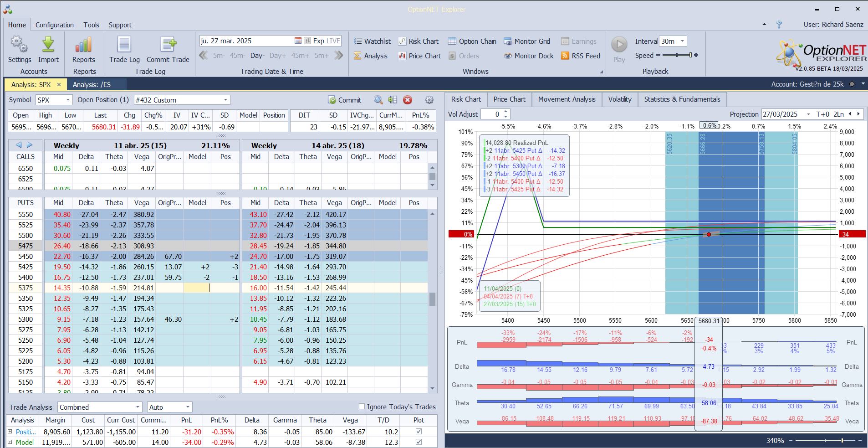Click the Vol Adjust value field
868x448 pixels.
492,114
